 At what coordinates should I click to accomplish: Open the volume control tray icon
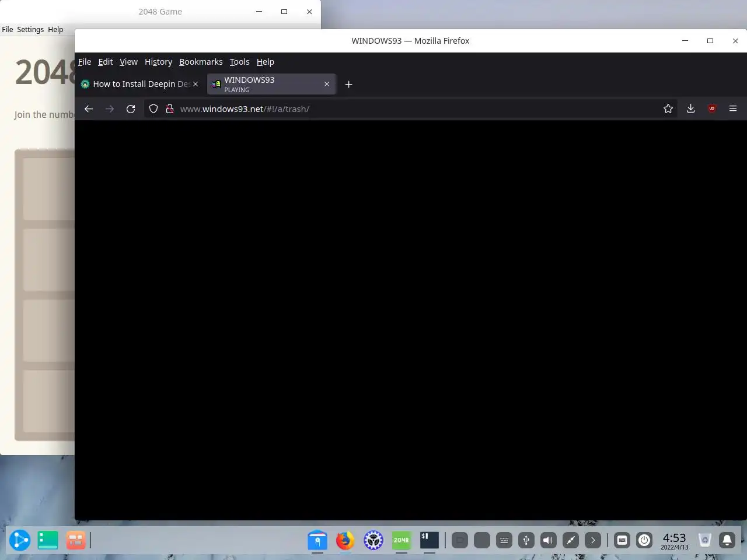click(548, 540)
